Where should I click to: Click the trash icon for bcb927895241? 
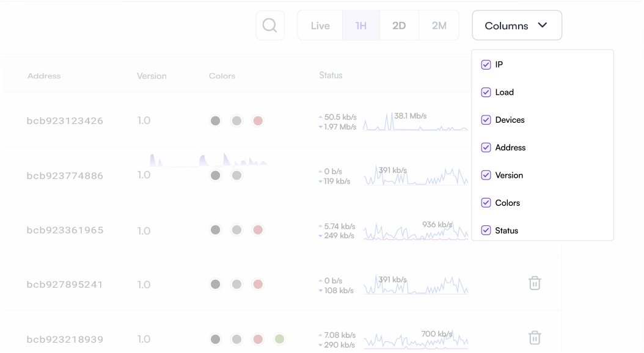[535, 283]
